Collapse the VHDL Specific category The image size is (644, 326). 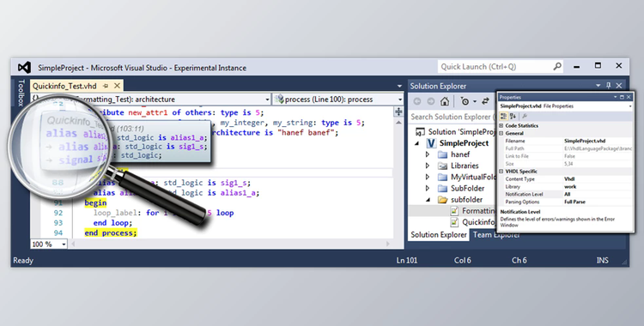coord(501,172)
